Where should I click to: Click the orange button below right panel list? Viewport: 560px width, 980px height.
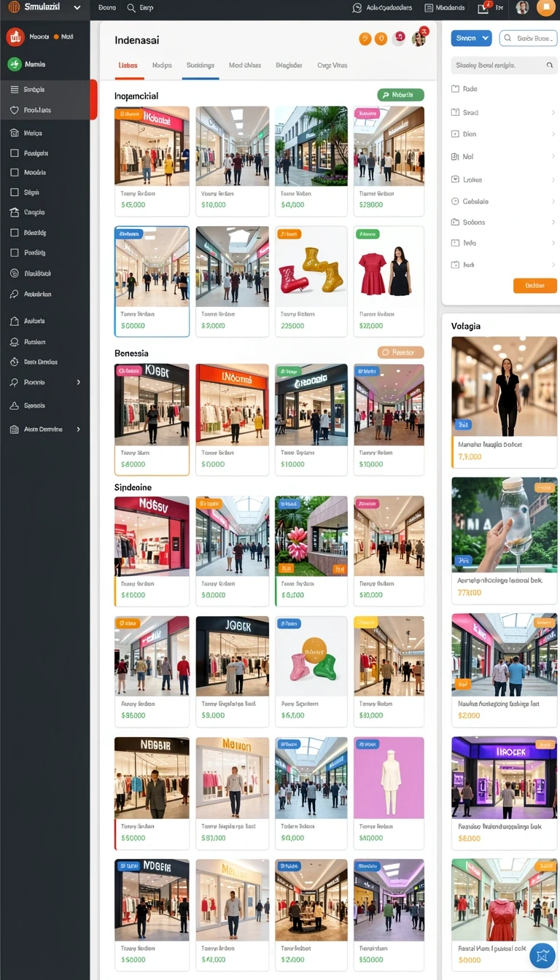click(535, 286)
